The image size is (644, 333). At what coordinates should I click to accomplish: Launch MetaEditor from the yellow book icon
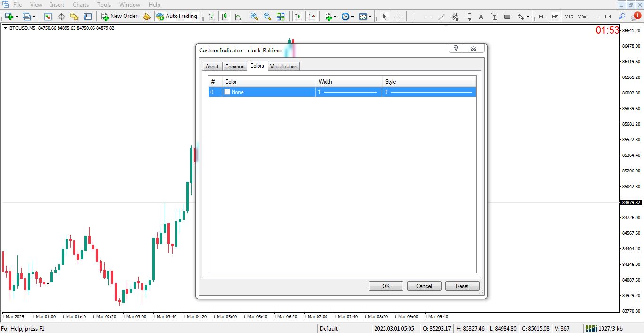pyautogui.click(x=147, y=17)
